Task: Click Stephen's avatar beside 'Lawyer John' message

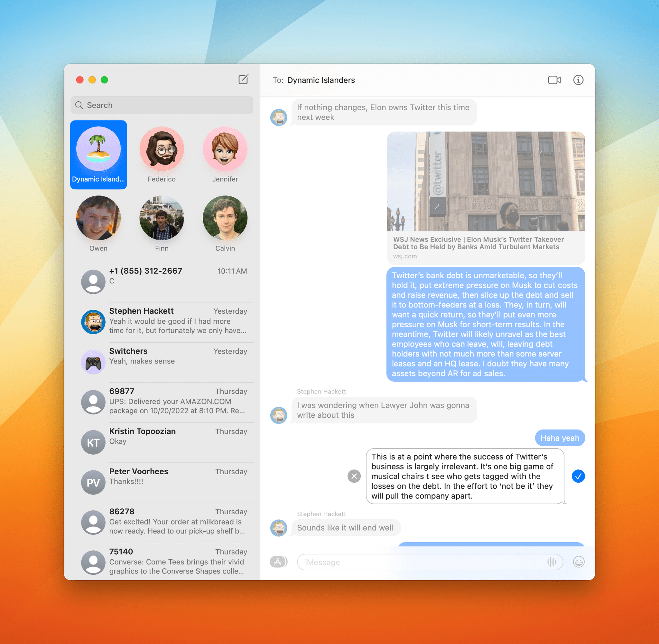Action: click(x=279, y=415)
